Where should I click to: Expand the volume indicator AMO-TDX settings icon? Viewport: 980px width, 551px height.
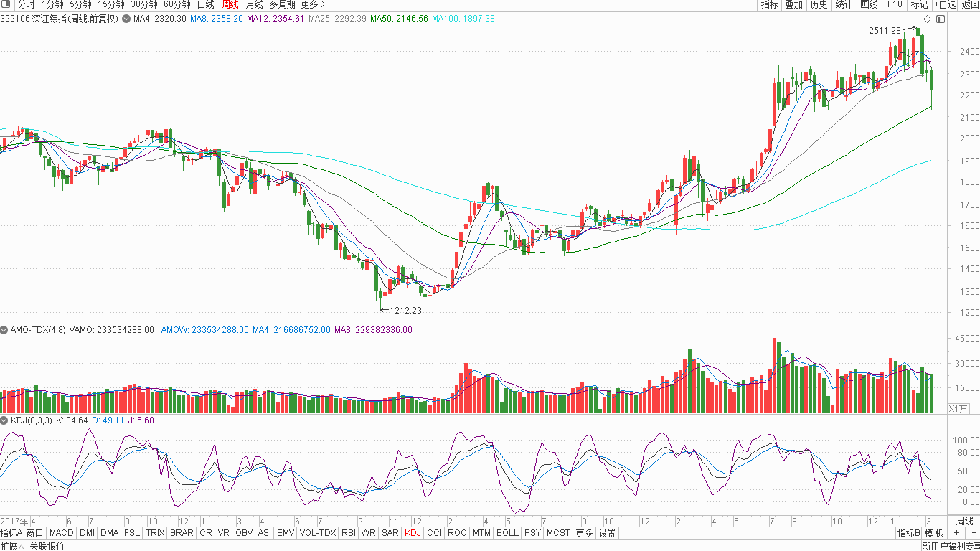click(4, 330)
